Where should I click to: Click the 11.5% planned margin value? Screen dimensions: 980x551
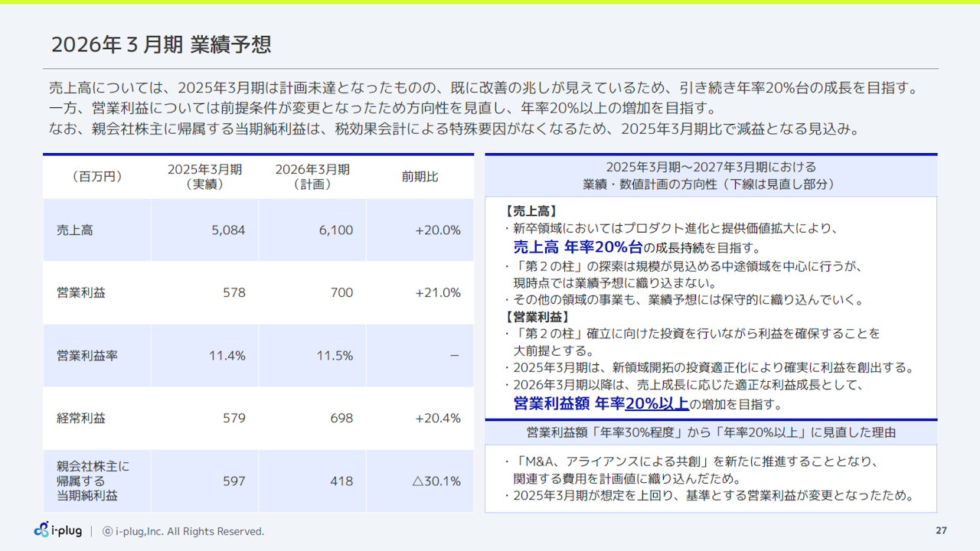pos(335,356)
